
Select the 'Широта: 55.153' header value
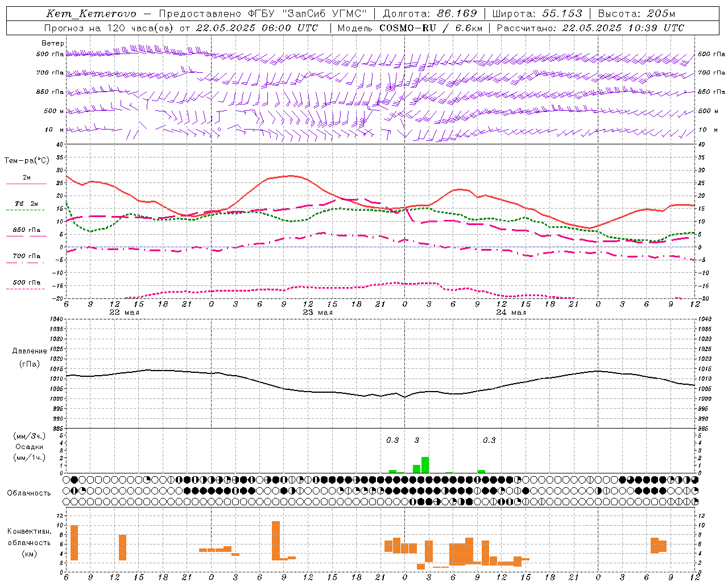click(x=537, y=14)
